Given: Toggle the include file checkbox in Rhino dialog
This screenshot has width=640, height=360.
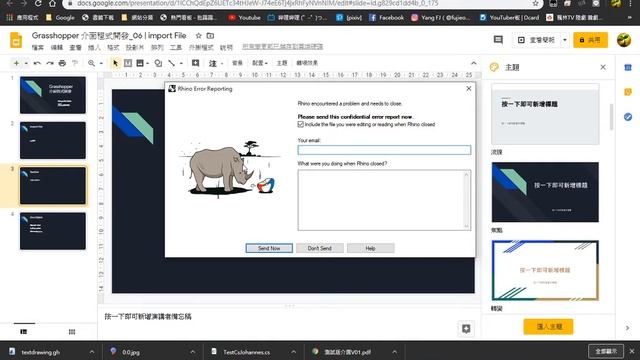Looking at the screenshot, I should (301, 124).
